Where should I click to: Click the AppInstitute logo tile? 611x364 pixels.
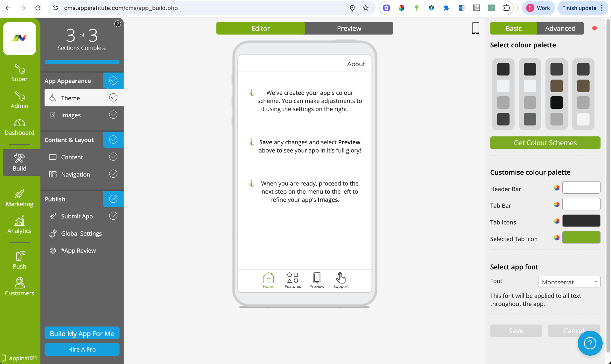pos(19,38)
